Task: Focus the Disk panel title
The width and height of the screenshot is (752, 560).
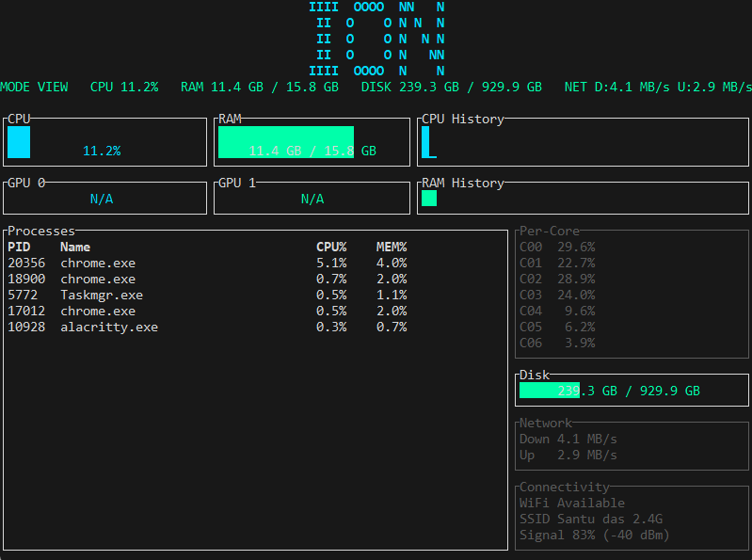Action: 535,375
